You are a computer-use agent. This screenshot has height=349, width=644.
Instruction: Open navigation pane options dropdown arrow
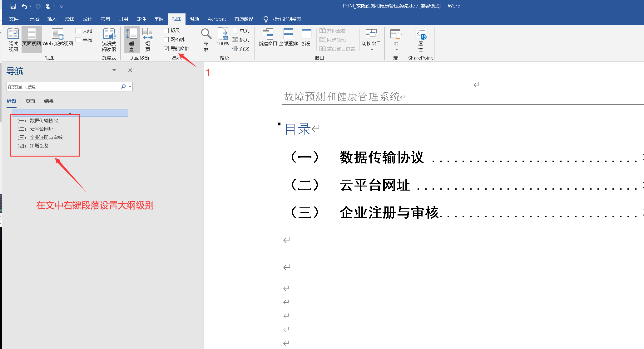[114, 70]
